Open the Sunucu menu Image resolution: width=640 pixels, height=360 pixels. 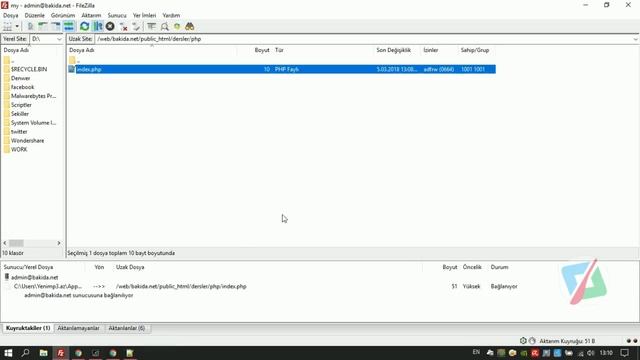click(x=117, y=15)
